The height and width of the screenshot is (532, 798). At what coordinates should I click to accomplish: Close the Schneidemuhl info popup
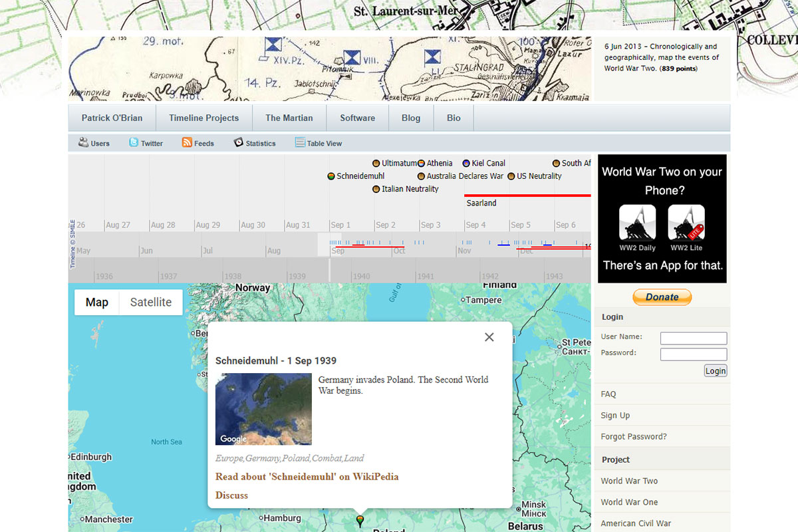(489, 337)
